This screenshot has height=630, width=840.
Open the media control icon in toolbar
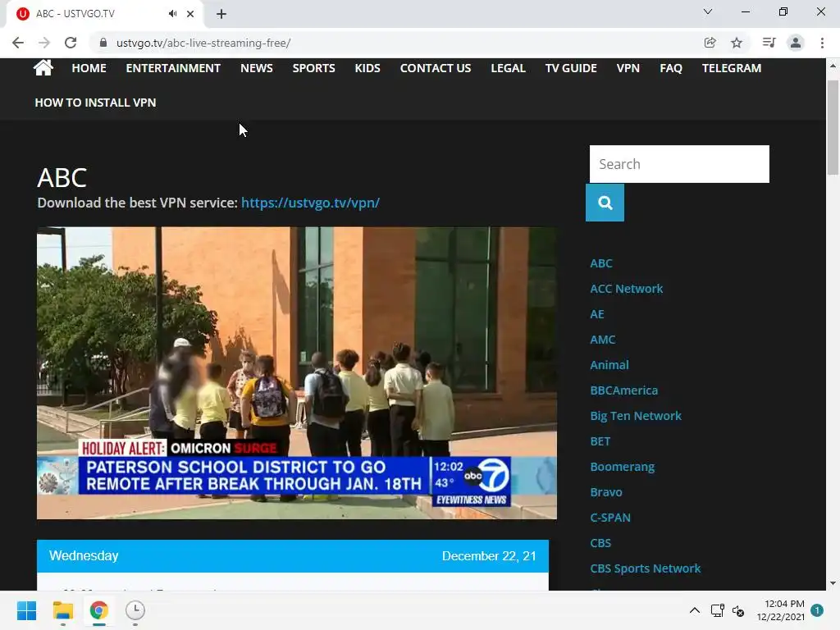(x=769, y=43)
